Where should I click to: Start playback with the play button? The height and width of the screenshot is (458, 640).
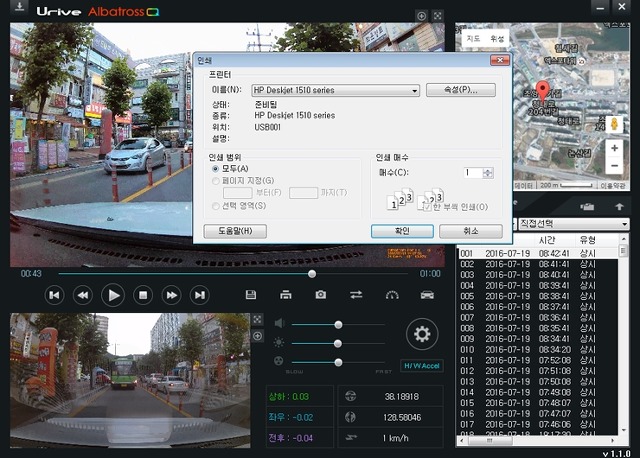click(113, 295)
